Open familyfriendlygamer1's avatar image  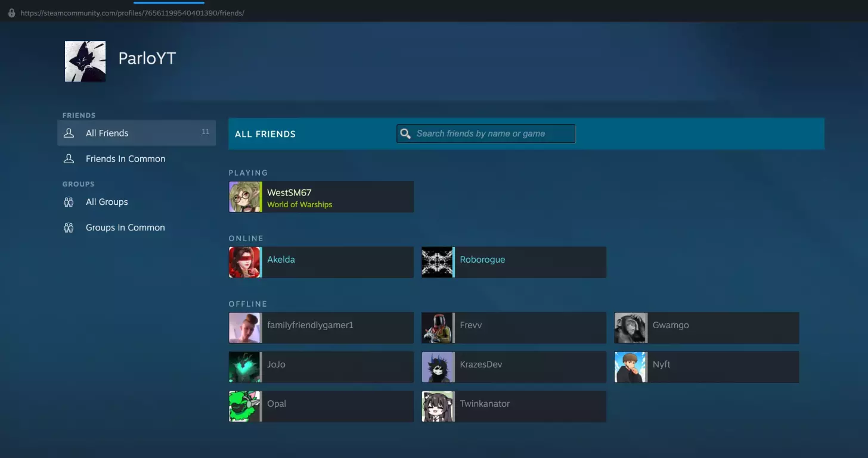tap(245, 328)
